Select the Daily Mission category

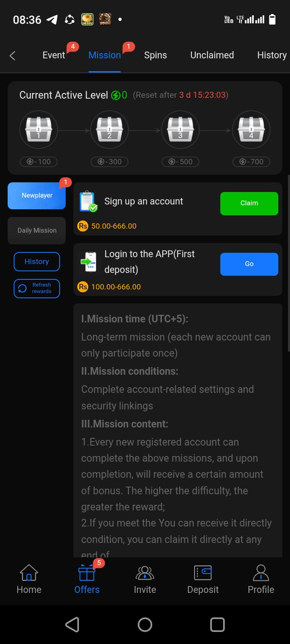37,231
